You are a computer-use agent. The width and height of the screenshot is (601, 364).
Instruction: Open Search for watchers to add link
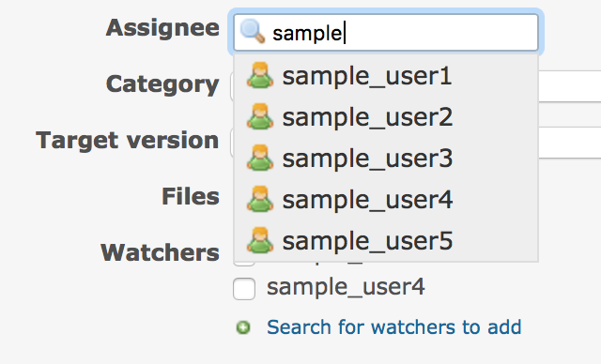394,327
